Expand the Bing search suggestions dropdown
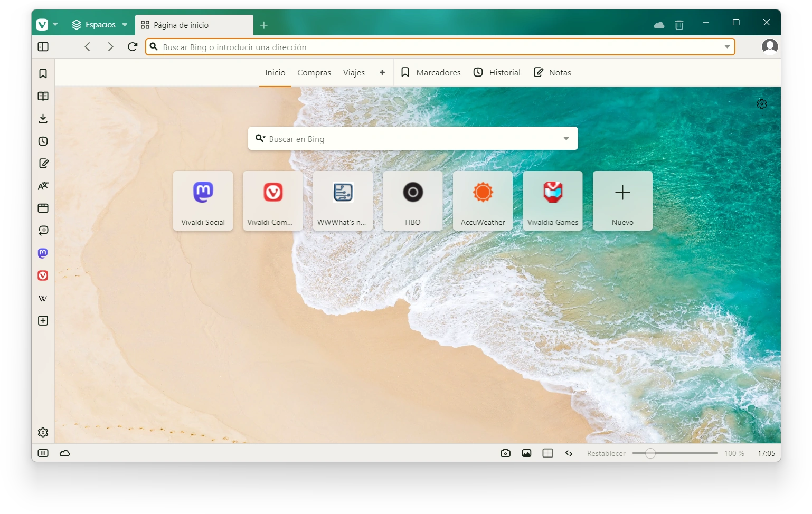This screenshot has width=812, height=514. click(x=566, y=139)
